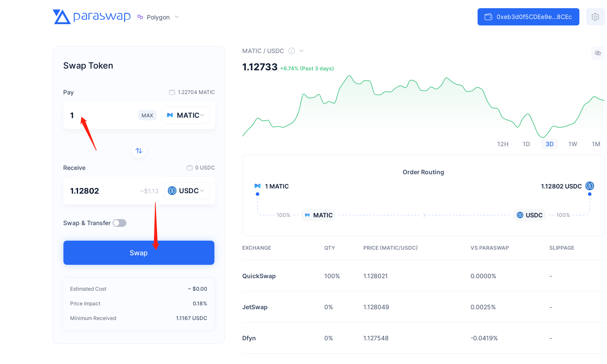Click the Polygon chain icon
This screenshot has height=364, width=607.
pos(140,17)
